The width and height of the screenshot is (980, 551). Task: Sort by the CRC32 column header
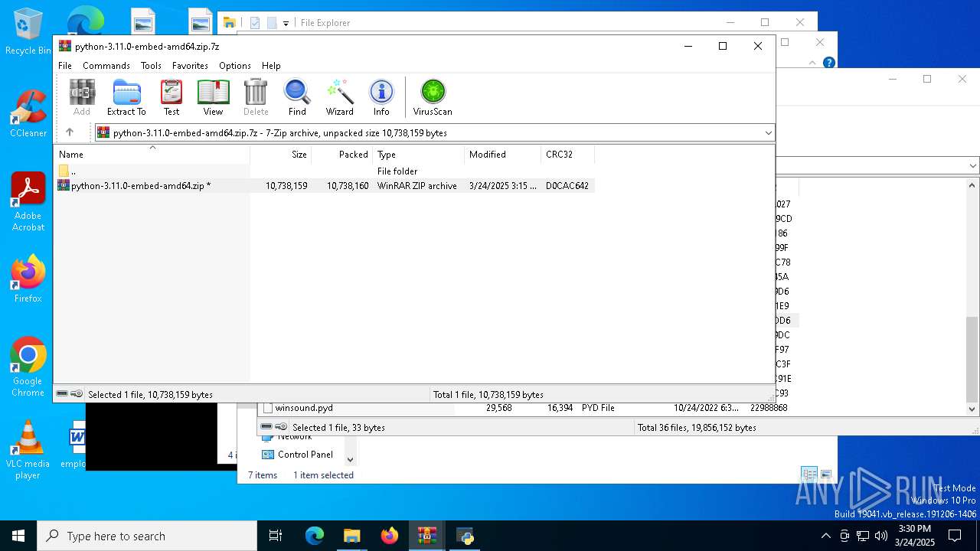click(568, 154)
